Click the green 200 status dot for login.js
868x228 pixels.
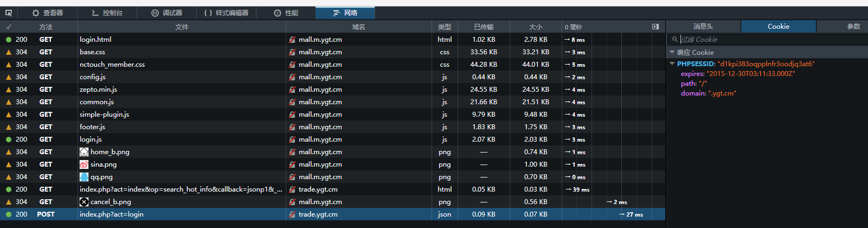coord(9,140)
